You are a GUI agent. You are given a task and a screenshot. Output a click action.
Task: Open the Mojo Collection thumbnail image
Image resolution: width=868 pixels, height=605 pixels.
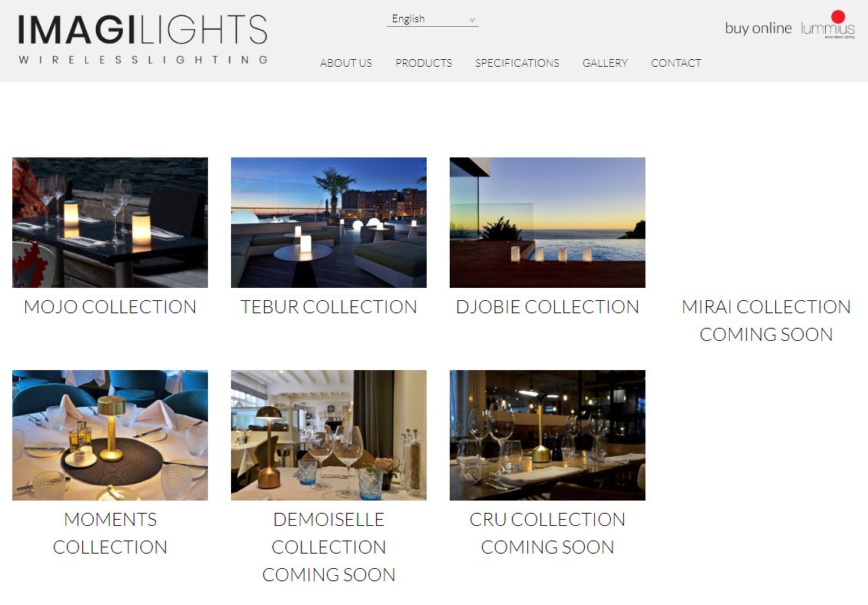click(x=111, y=223)
